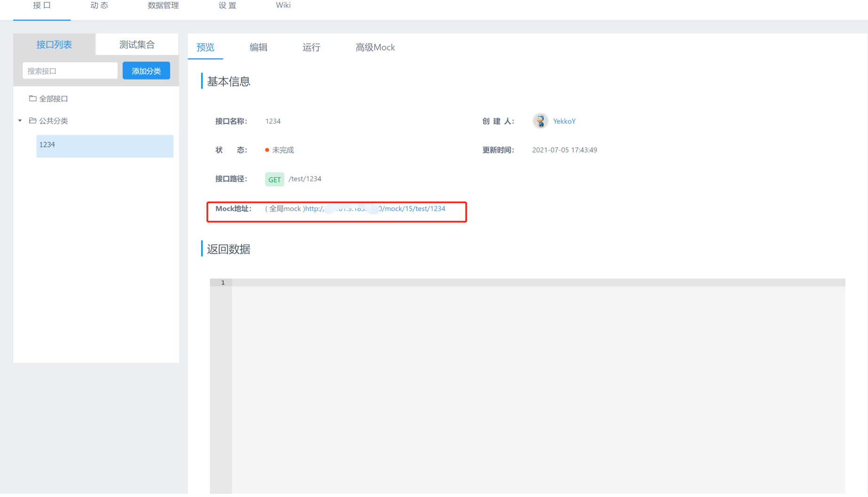Switch to the 动态 top tab

pos(99,6)
